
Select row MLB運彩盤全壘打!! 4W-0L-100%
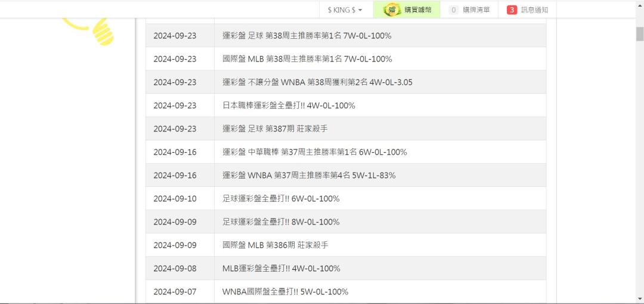pos(346,268)
